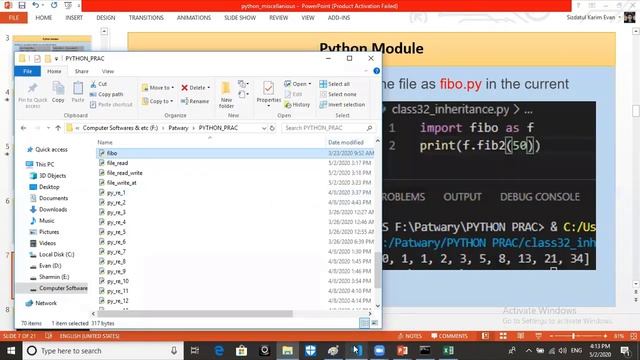This screenshot has height=360, width=640.
Task: Open PowerPoint from the taskbar
Action: 402,351
